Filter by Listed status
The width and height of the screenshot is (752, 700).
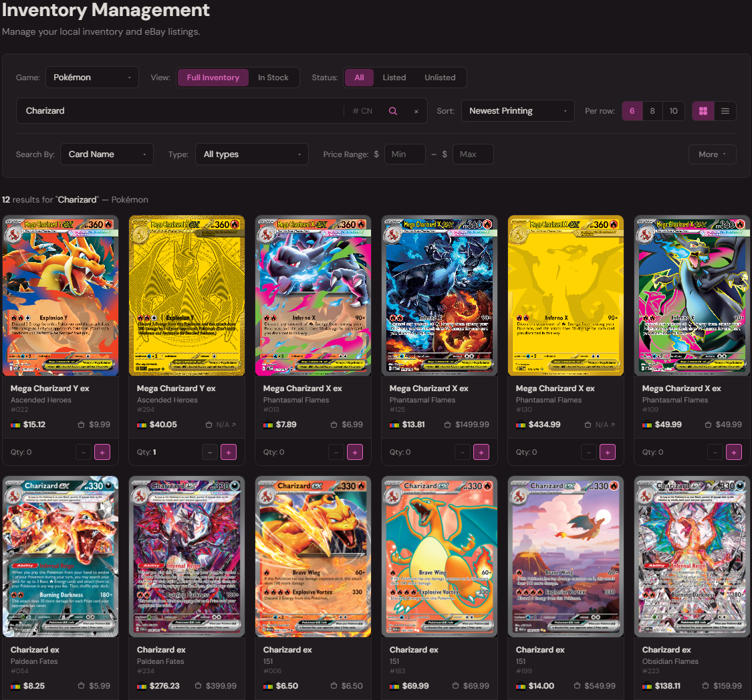coord(394,78)
